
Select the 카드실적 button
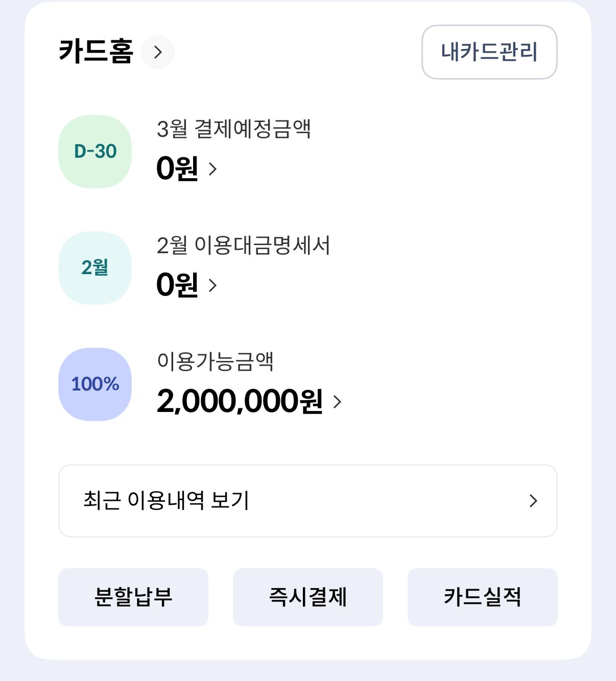click(482, 597)
